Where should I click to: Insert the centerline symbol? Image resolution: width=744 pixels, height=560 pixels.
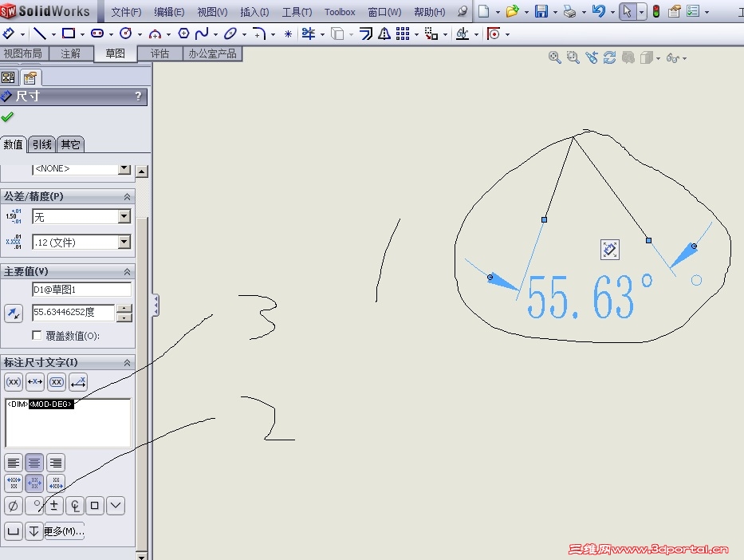[x=75, y=506]
